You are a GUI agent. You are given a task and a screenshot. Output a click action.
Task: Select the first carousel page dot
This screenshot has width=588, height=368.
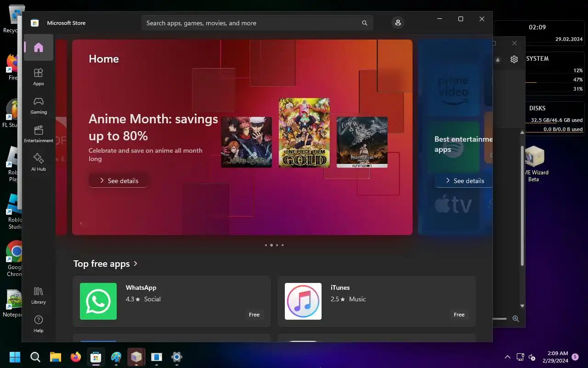point(266,245)
